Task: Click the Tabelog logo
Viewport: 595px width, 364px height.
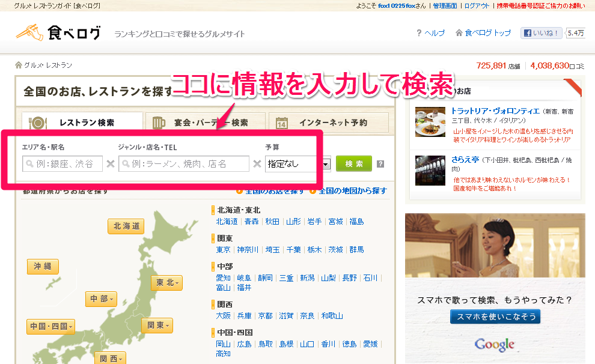Action: [58, 32]
